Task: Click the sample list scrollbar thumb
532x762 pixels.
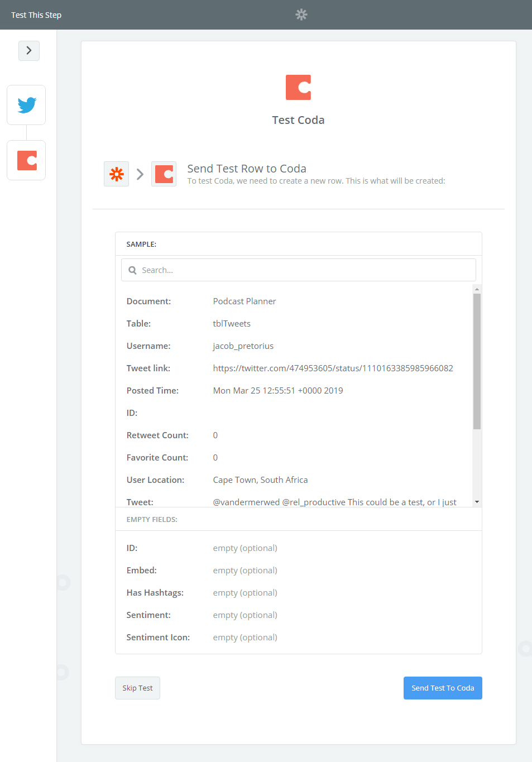Action: 477,361
